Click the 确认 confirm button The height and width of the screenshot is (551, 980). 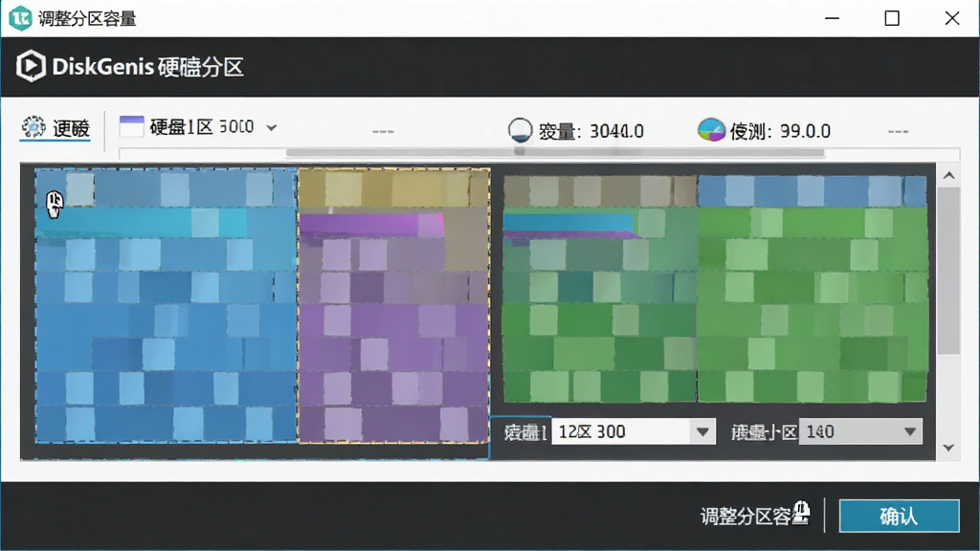coord(899,516)
